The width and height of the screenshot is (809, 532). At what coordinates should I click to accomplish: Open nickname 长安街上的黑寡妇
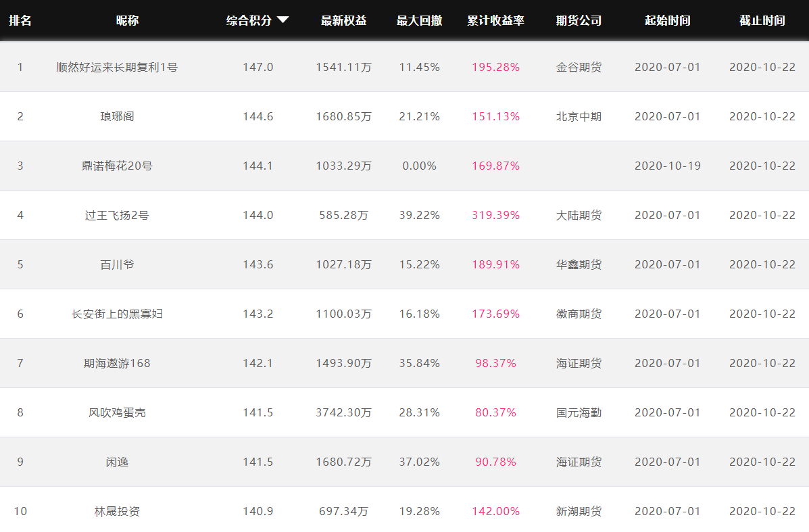click(x=117, y=314)
